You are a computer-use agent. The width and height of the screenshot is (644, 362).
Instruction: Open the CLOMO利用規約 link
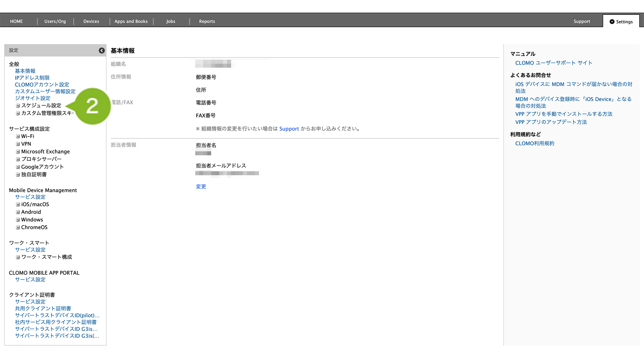click(535, 143)
